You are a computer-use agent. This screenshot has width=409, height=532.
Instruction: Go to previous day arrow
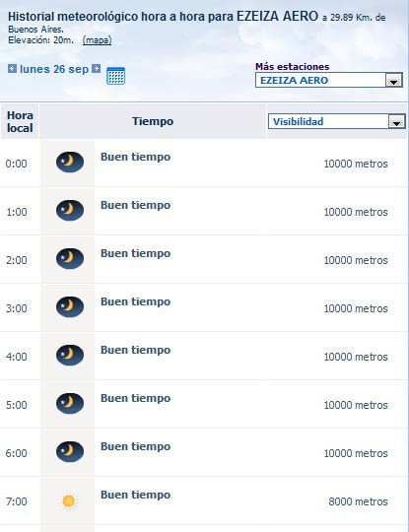pos(12,69)
